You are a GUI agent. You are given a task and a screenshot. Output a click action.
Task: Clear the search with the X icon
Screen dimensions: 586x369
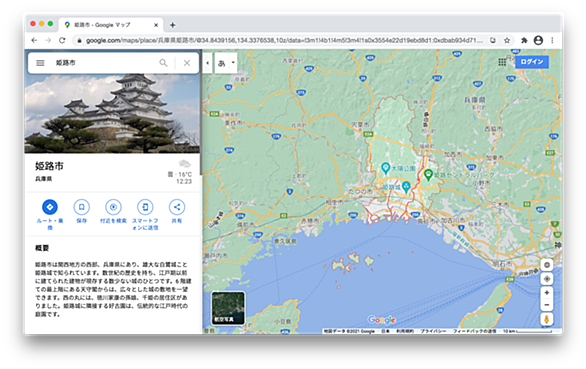(187, 63)
